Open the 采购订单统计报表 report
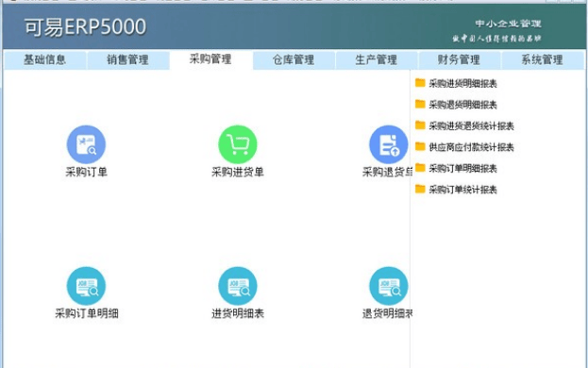This screenshot has width=588, height=368. click(456, 190)
